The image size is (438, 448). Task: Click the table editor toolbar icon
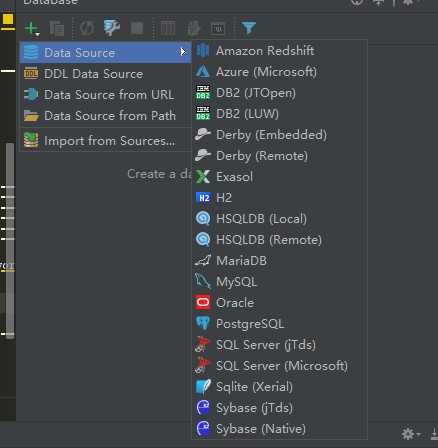(168, 28)
